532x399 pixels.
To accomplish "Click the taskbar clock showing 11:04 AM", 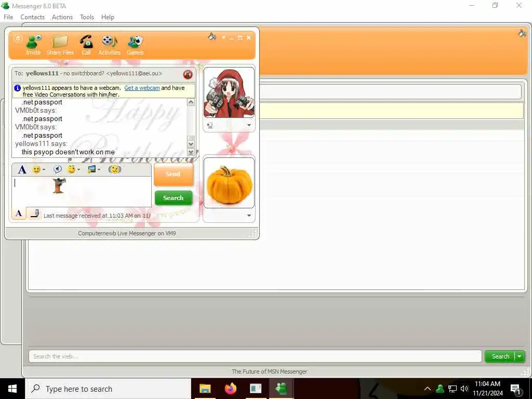I will pos(487,389).
